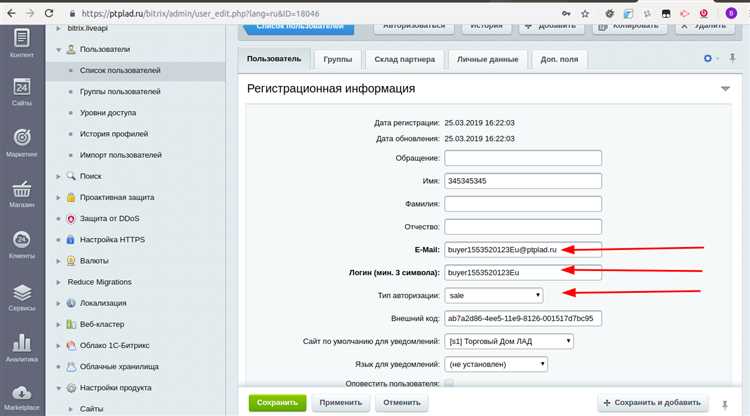
Task: Bookmark this page with star icon
Action: tap(585, 13)
